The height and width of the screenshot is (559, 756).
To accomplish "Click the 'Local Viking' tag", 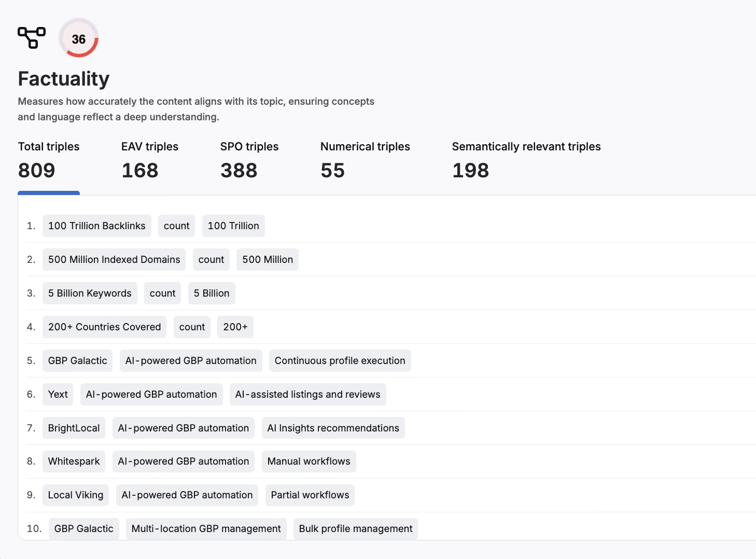I will (76, 495).
